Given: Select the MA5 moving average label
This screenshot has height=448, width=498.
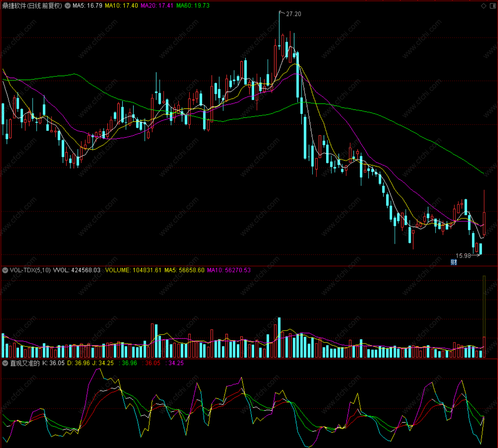Looking at the screenshot, I should [87, 6].
